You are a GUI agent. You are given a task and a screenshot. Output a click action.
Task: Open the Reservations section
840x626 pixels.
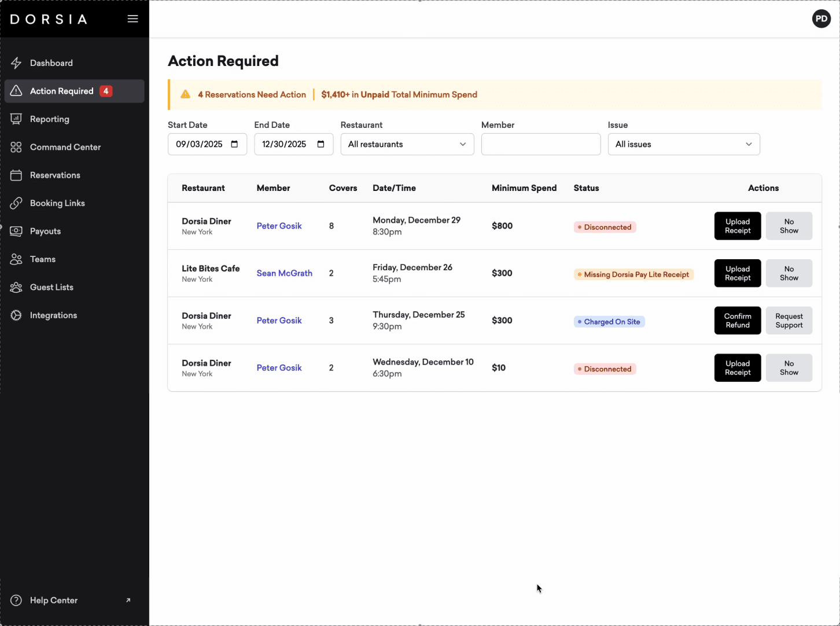74,175
